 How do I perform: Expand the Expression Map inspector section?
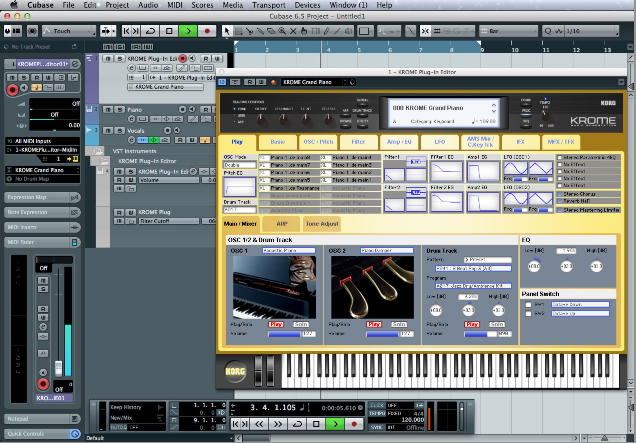click(x=42, y=197)
